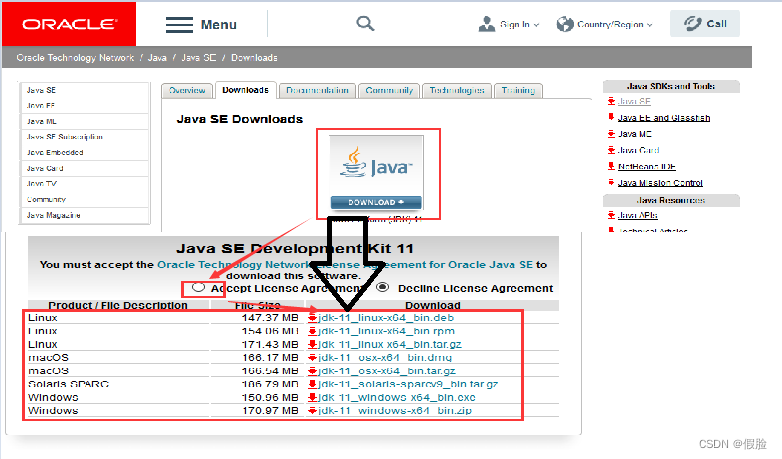Click download icon for jdk-11_linux-x64_bin.rpm

(x=313, y=331)
